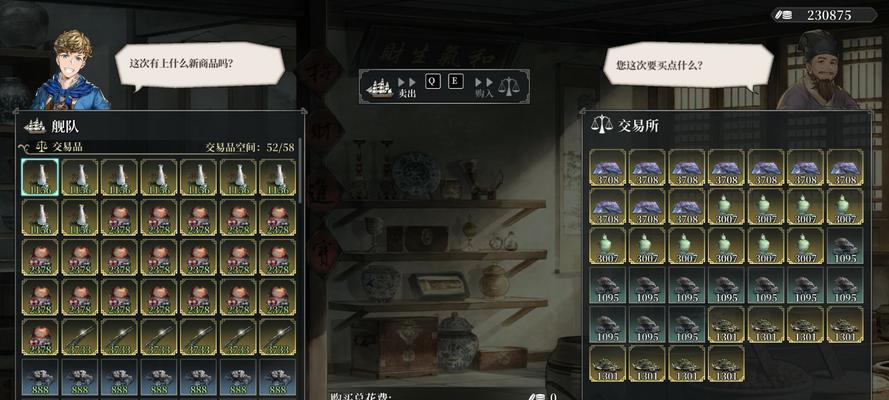Select the lone 1095 ore in green vase row
889x400 pixels.
click(x=845, y=246)
